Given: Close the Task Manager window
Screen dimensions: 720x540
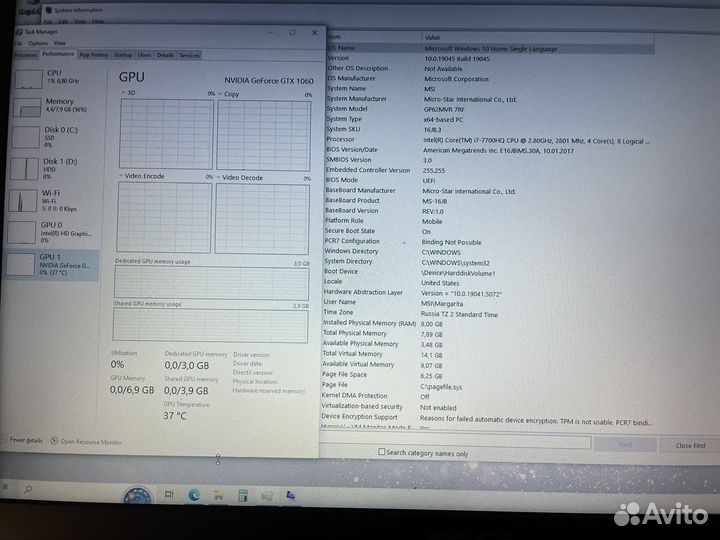Looking at the screenshot, I should pos(315,33).
